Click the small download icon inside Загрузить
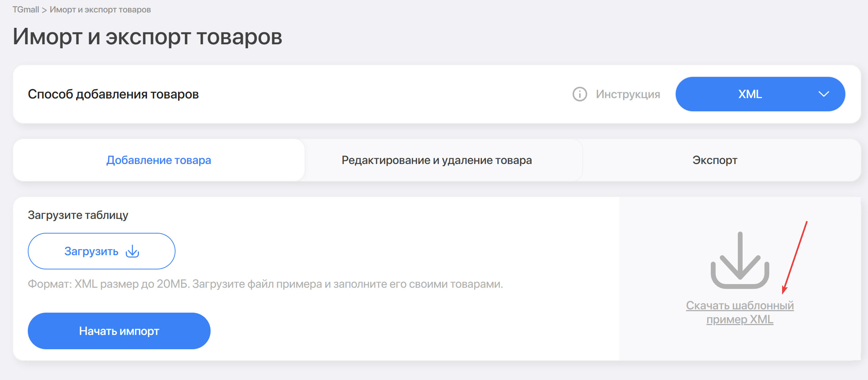The height and width of the screenshot is (380, 868). [132, 252]
